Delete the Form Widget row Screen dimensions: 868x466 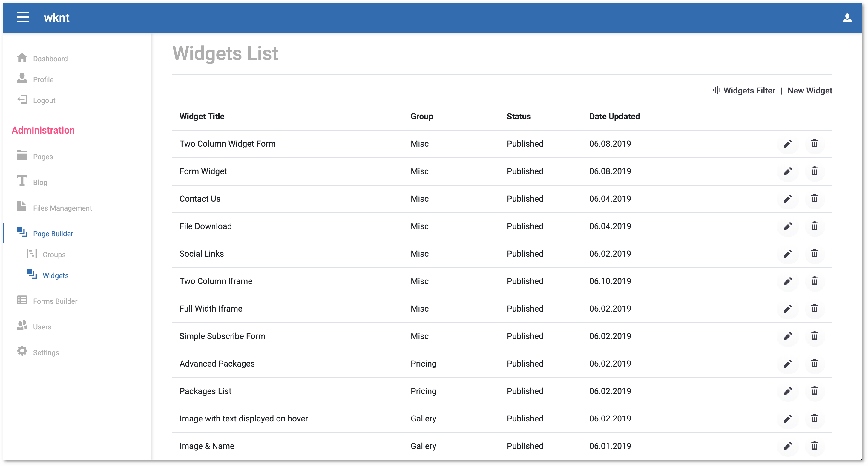click(x=815, y=171)
